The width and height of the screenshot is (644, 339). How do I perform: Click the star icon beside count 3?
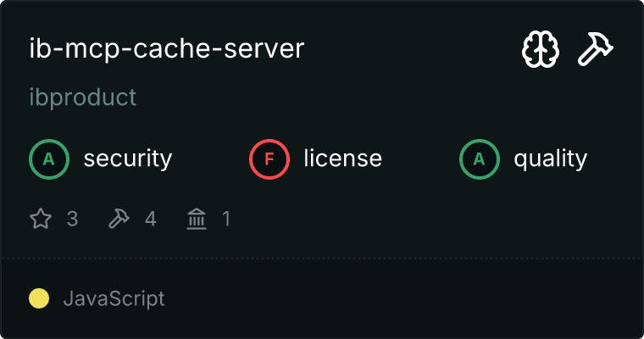(40, 220)
